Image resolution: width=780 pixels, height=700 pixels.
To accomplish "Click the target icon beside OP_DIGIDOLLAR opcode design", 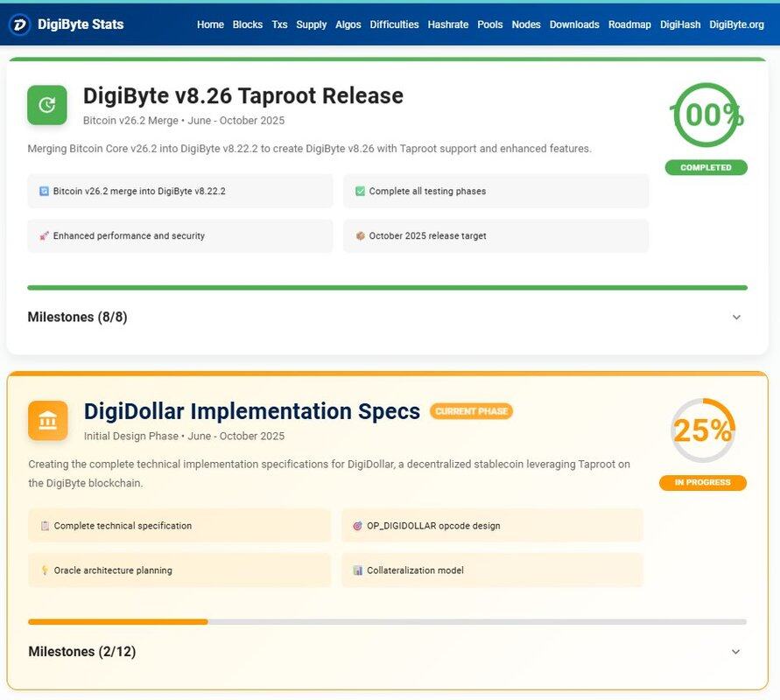I will click(358, 526).
